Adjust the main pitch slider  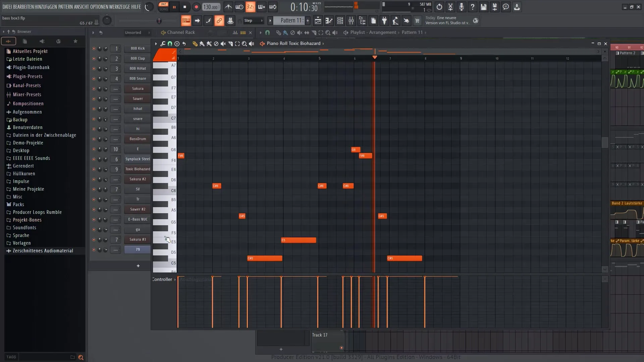[159, 21]
